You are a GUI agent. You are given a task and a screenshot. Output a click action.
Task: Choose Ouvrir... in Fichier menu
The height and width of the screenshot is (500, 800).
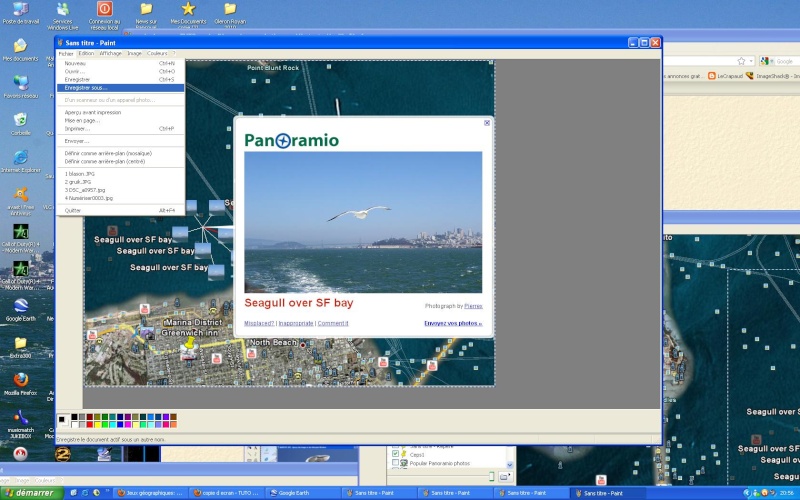pos(120,71)
